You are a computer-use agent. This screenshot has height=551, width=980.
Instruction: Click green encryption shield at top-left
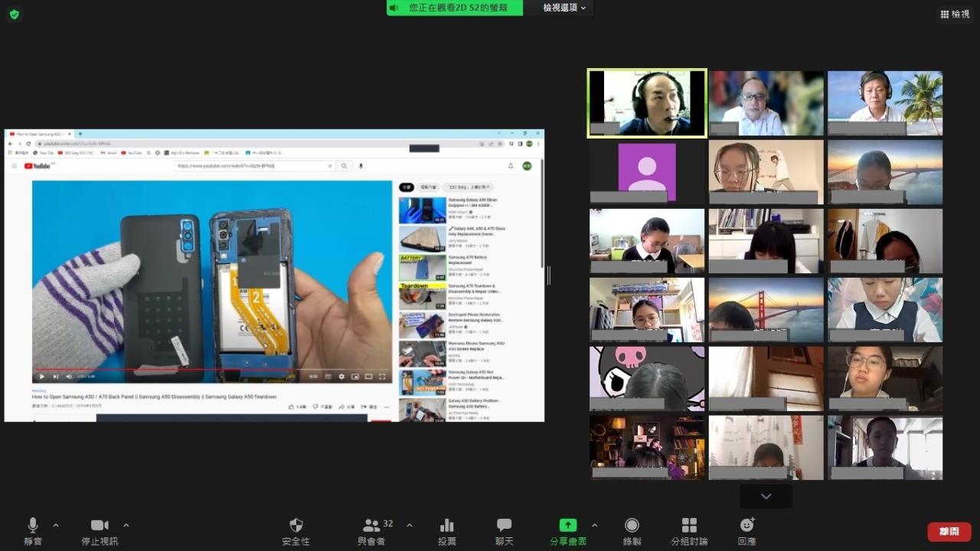[x=15, y=15]
